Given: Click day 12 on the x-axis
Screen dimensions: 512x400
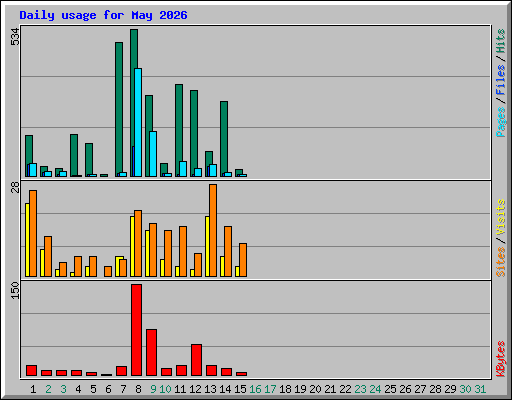Looking at the screenshot, I should click(195, 389).
